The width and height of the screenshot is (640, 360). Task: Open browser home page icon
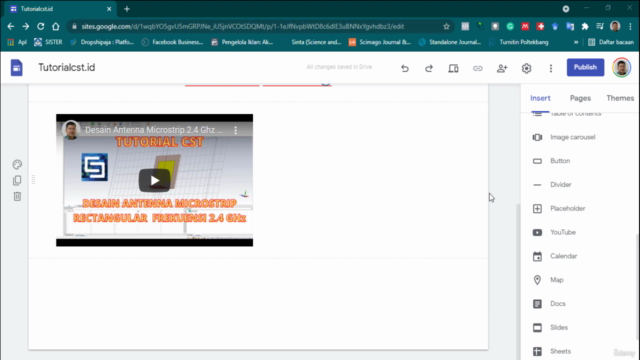[56, 27]
